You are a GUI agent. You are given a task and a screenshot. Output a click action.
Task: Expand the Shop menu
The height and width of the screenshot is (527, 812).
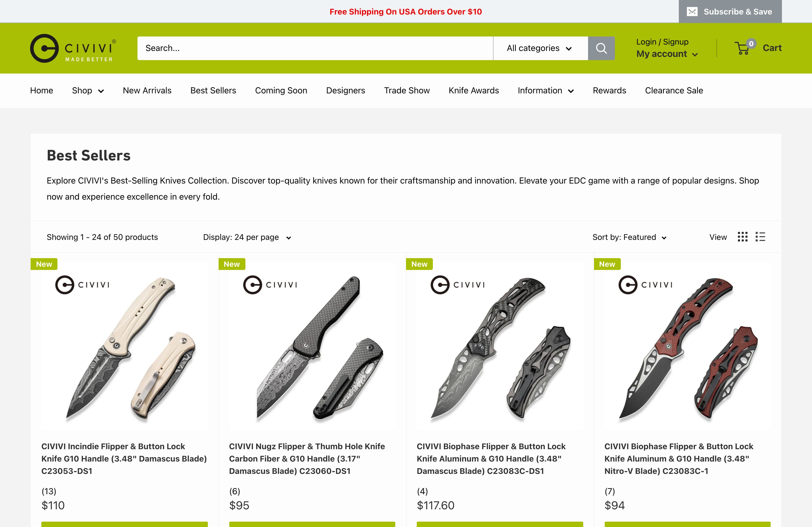(x=88, y=91)
